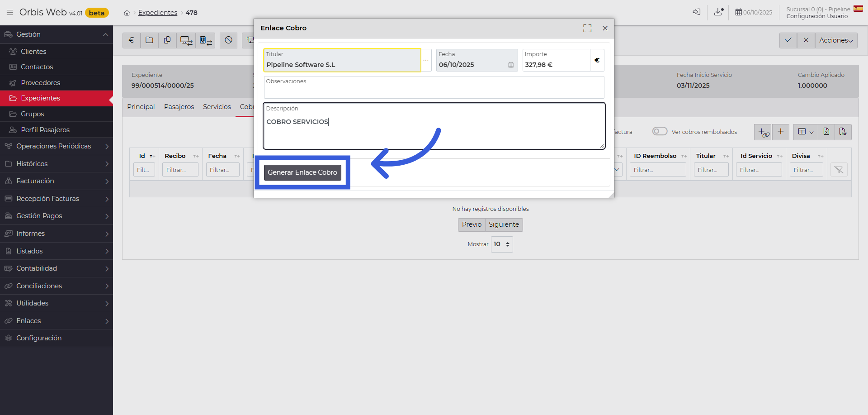Export table to Excel
Screen dimensions: 868x415
826,132
